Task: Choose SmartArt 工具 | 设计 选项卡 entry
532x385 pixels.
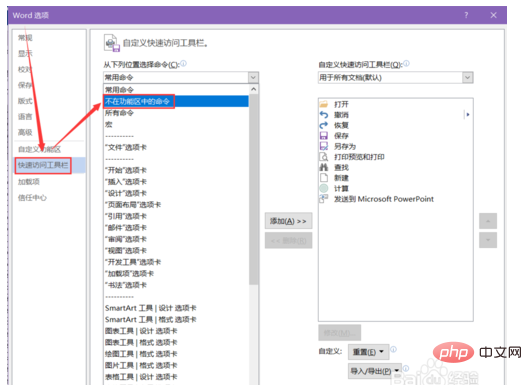Action: tap(176, 308)
